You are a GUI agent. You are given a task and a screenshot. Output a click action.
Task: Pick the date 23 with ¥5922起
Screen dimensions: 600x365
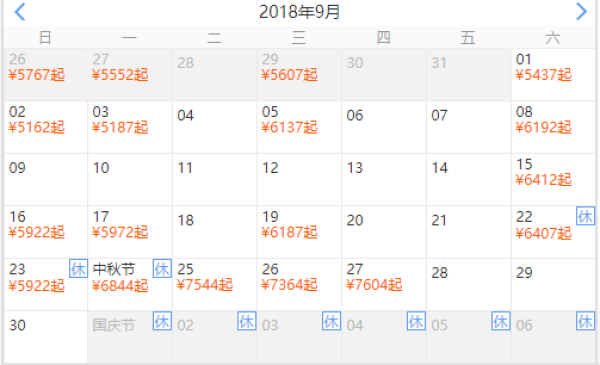tap(46, 284)
